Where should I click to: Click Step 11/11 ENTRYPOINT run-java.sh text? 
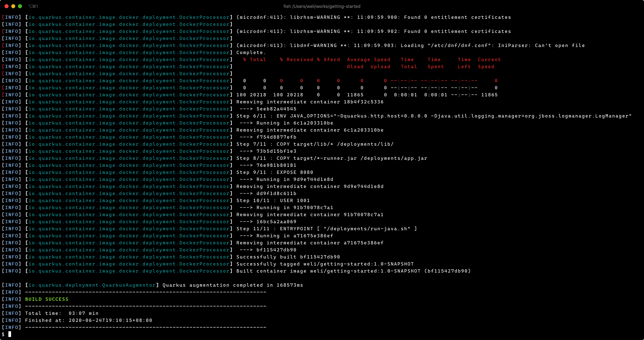[327, 229]
